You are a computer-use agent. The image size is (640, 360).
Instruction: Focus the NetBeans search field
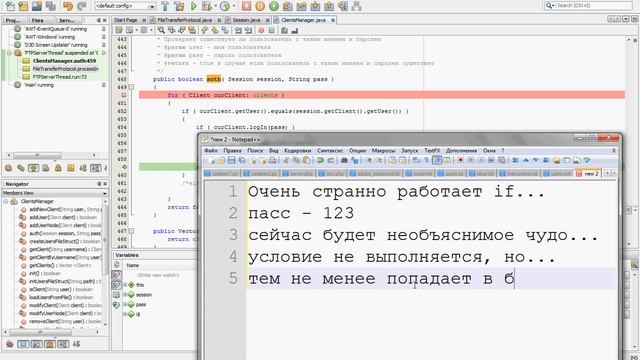(x=588, y=6)
